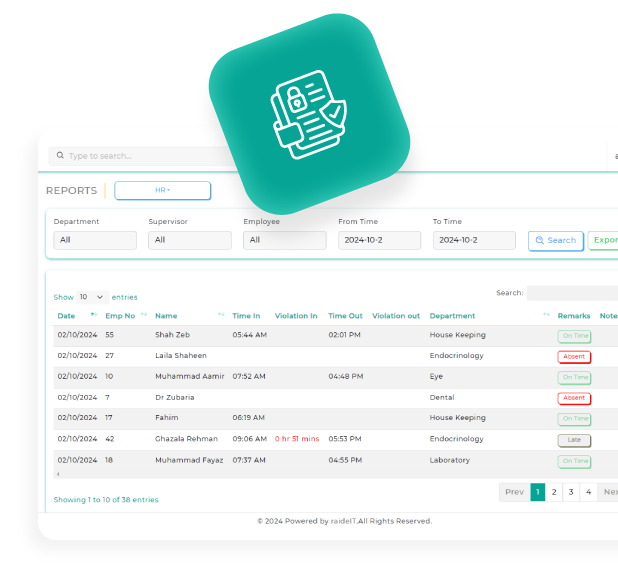Click the Name column sort arrows
This screenshot has width=618, height=576.
tap(221, 315)
